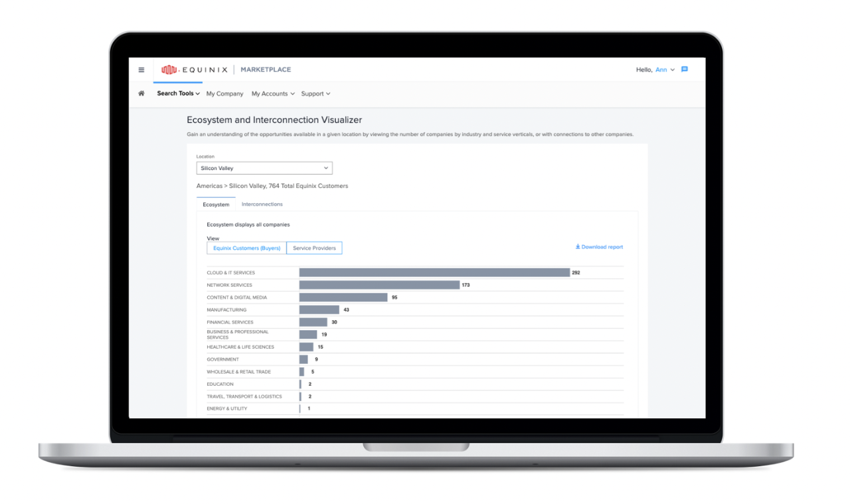
Task: Open the chat message icon
Action: coord(685,70)
